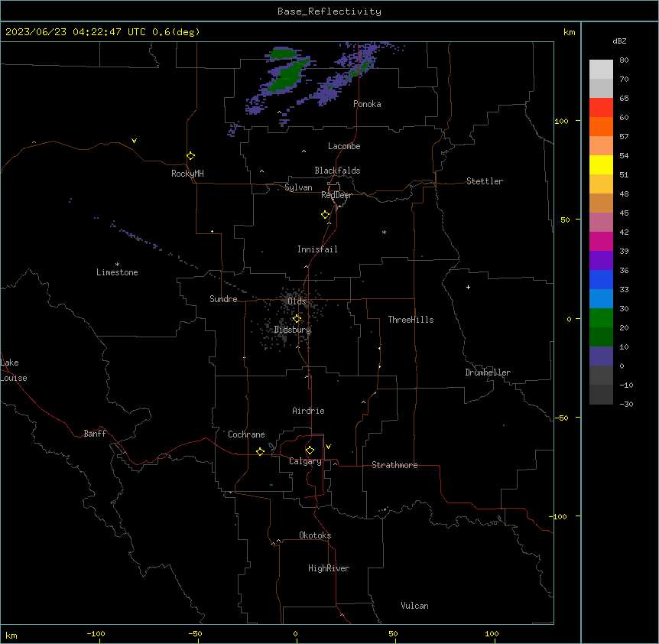The height and width of the screenshot is (644, 659).
Task: Click the Vulcan town label
Action: point(414,606)
